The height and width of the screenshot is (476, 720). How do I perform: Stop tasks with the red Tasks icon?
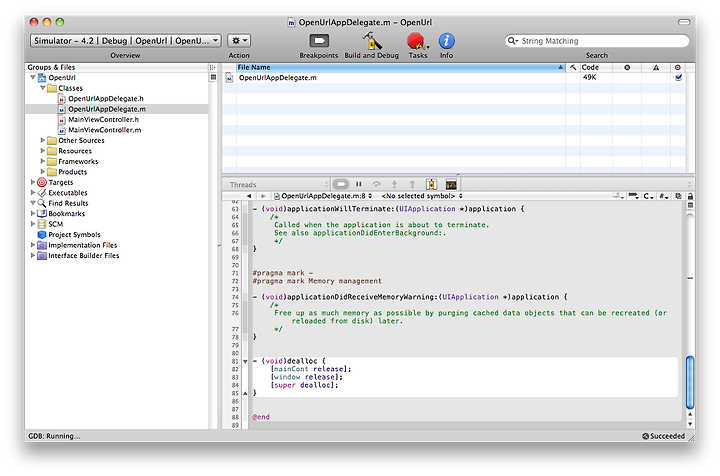(x=417, y=41)
